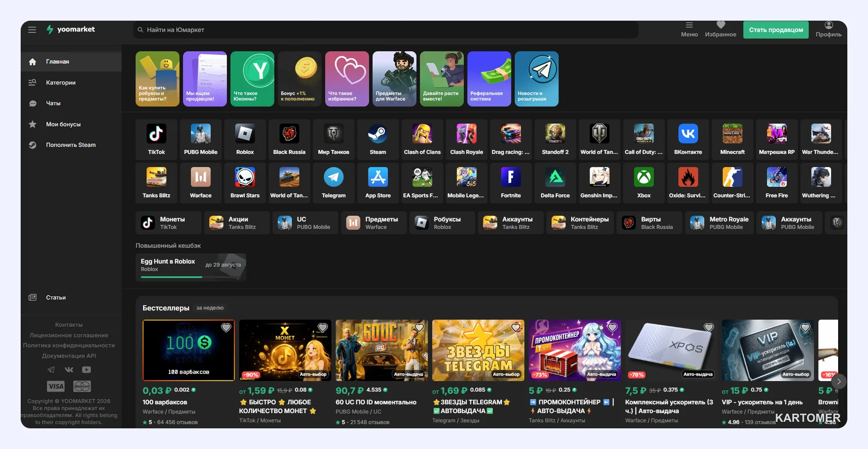Open the Лицензионное соглашение footer link

[69, 335]
